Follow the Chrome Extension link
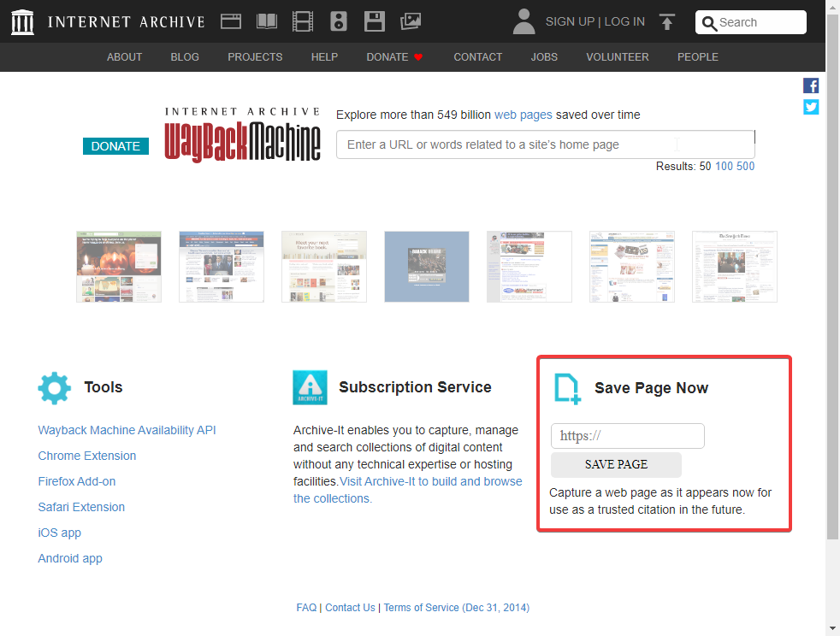Viewport: 840px width, 636px height. click(86, 456)
